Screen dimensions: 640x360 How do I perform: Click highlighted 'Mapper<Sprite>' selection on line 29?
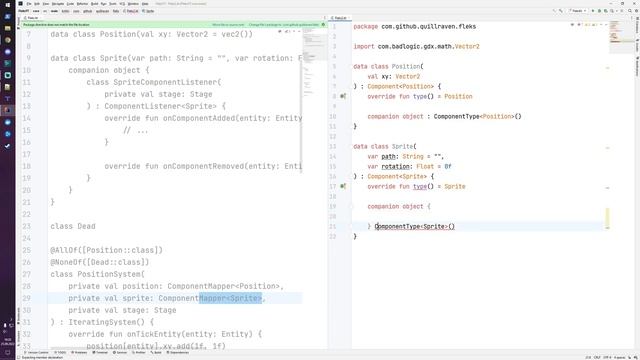pos(231,298)
